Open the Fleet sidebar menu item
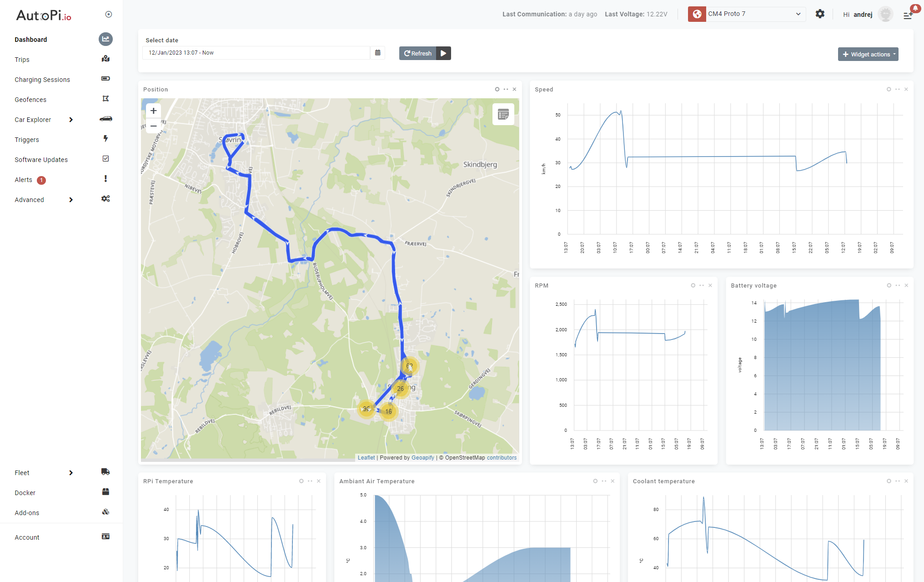The height and width of the screenshot is (582, 924). 22,472
